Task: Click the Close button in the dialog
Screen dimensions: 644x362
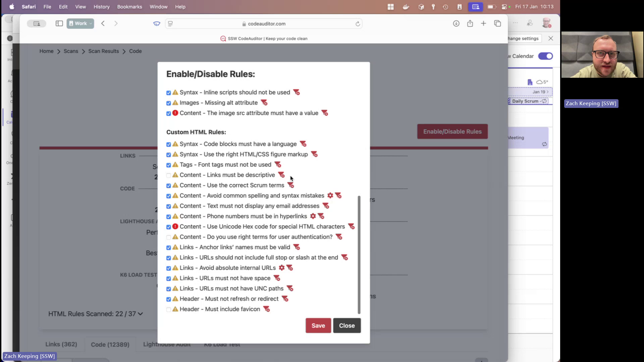Action: point(347,326)
